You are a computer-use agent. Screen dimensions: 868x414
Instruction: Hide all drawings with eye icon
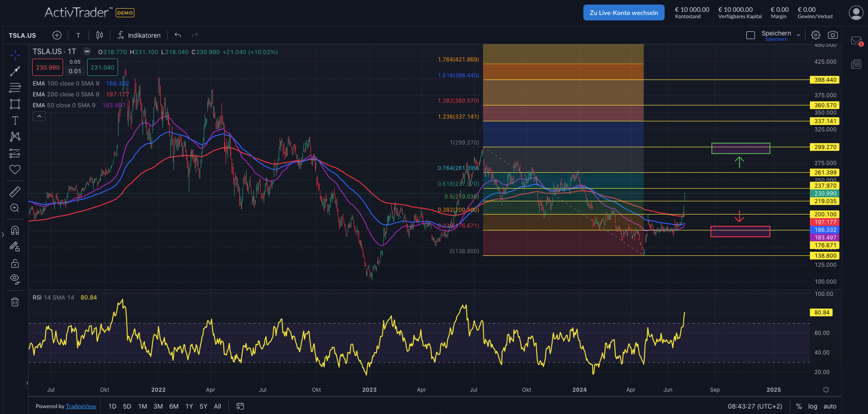click(15, 279)
